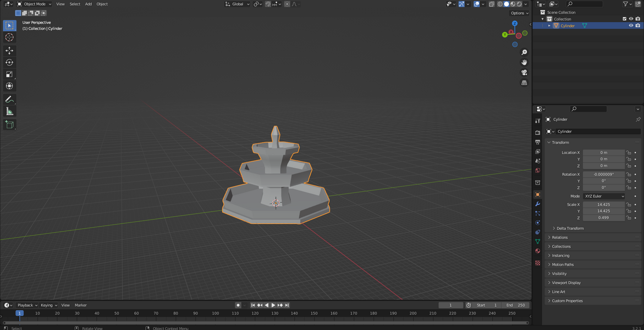This screenshot has height=330, width=644.
Task: Pin the properties context
Action: click(x=638, y=119)
